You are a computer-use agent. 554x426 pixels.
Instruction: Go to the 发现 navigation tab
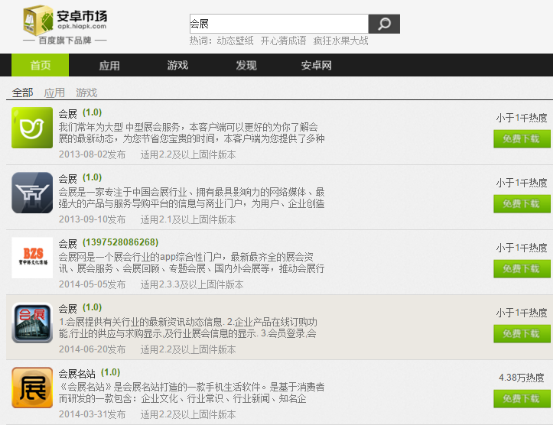[x=246, y=65]
